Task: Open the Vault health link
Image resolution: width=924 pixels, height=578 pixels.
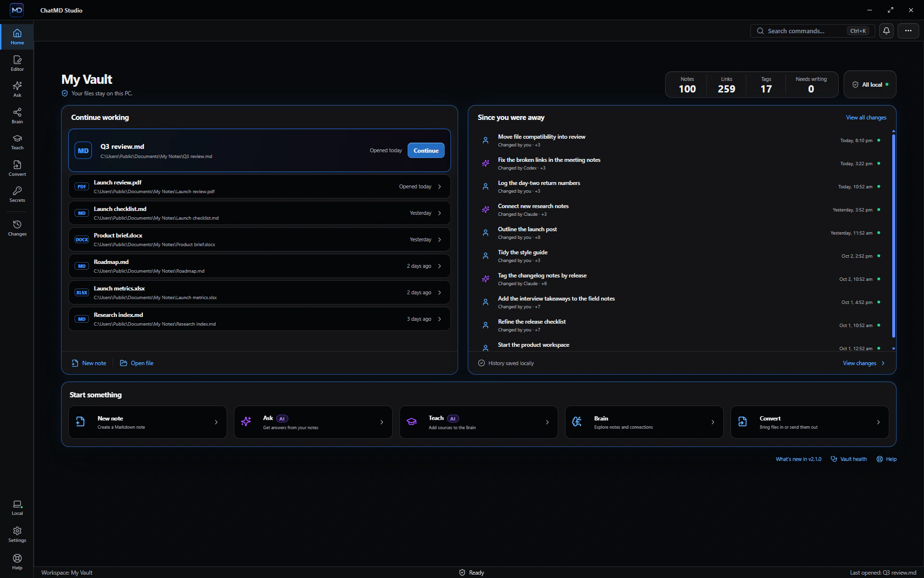Action: pos(849,459)
